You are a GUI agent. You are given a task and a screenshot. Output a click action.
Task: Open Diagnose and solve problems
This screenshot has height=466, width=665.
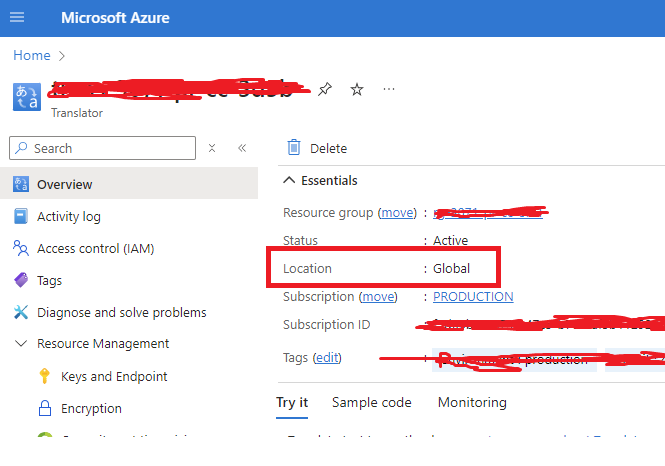121,312
